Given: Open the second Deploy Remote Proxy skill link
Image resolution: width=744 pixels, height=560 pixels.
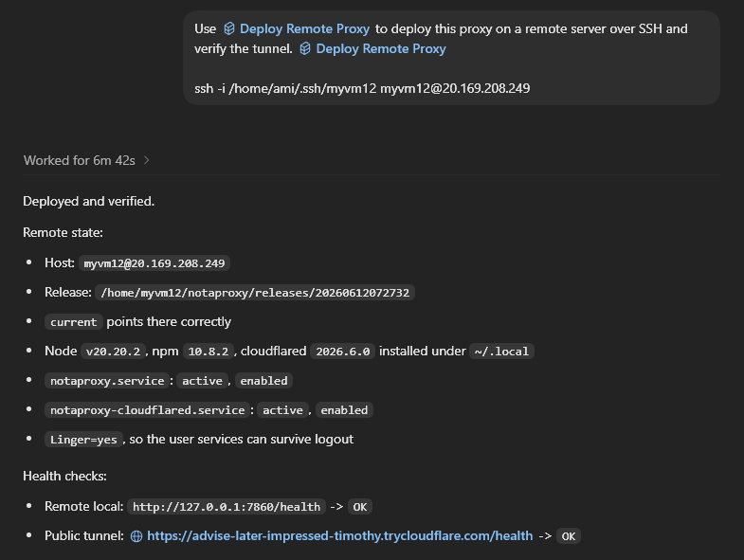Looking at the screenshot, I should (x=381, y=48).
